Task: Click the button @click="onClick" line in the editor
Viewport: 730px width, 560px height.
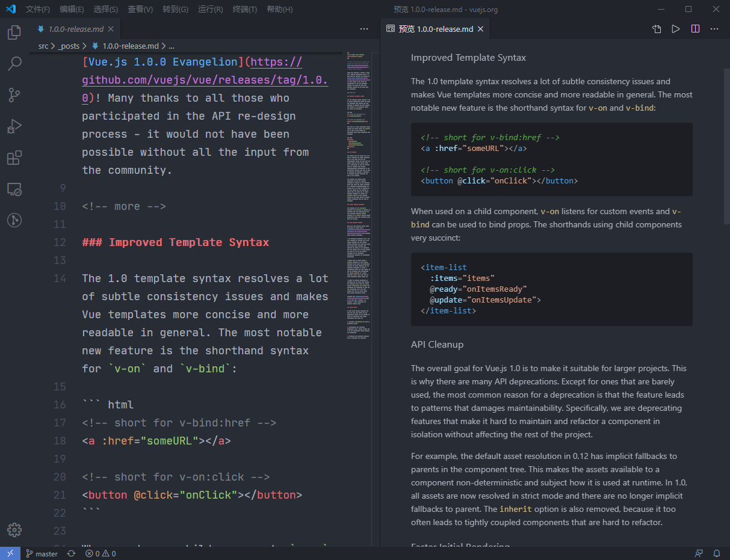Action: tap(192, 495)
